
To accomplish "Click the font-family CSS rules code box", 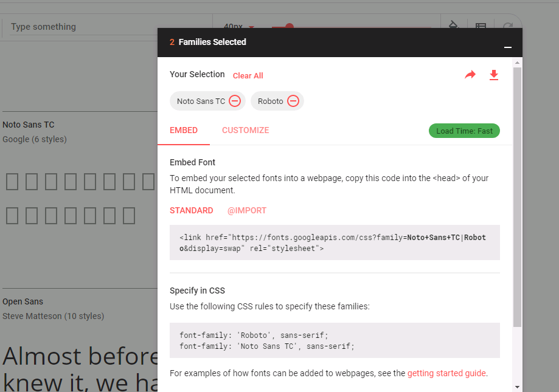I will pyautogui.click(x=335, y=340).
